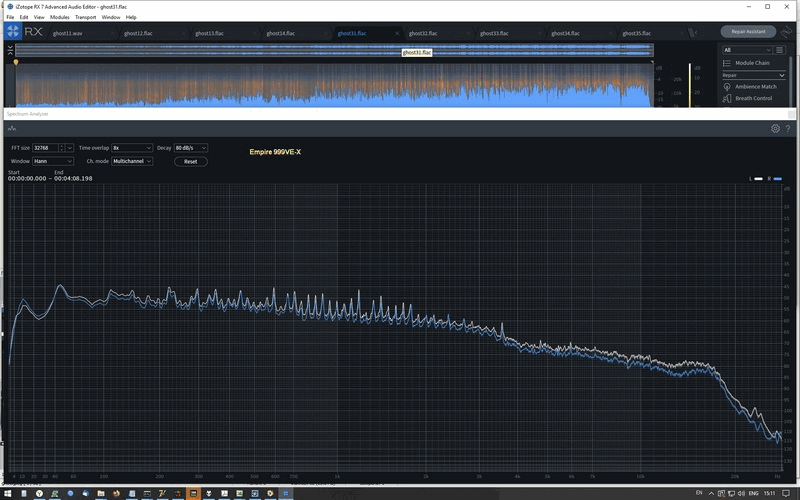Click the End time 00:04:08.198

tap(73, 179)
